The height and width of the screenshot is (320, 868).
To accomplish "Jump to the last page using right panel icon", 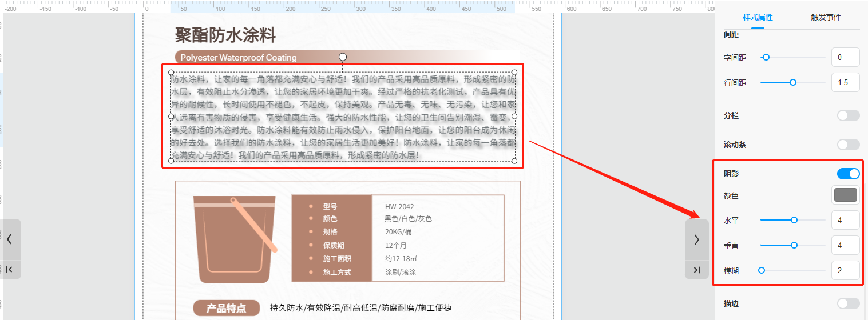I will coord(696,270).
